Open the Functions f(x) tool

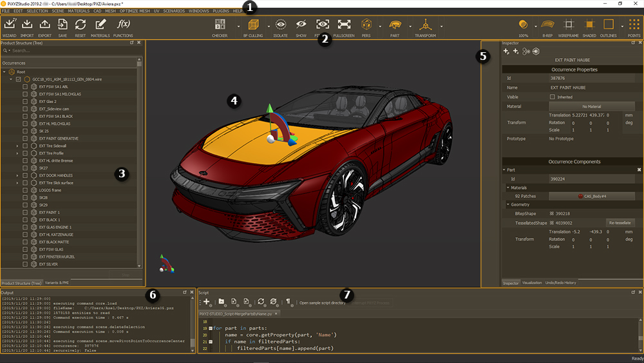(123, 25)
